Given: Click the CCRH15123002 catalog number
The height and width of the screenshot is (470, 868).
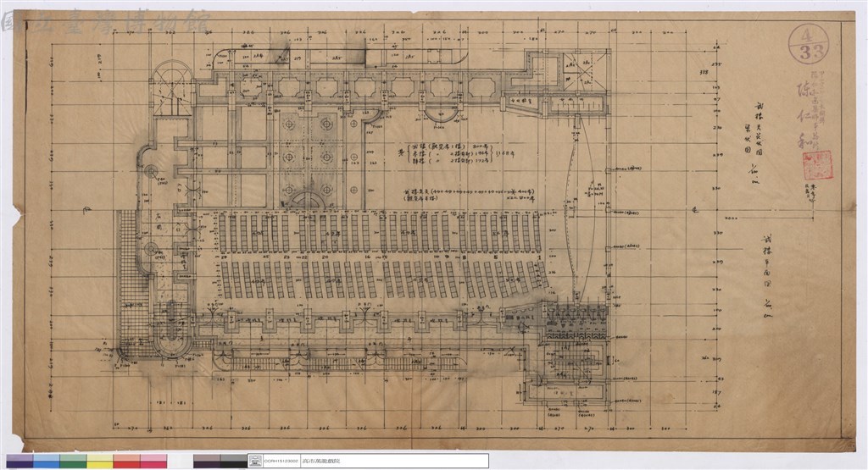Looking at the screenshot, I should click(281, 461).
